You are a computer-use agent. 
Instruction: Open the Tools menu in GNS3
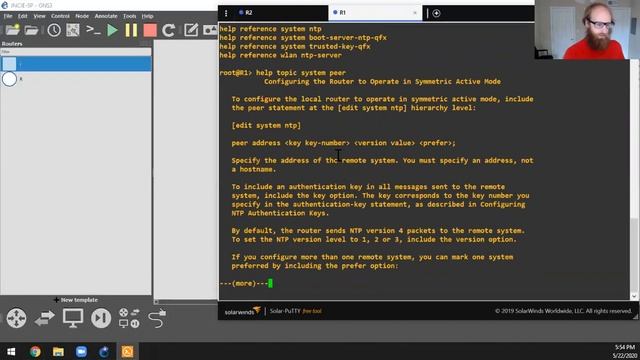(129, 16)
